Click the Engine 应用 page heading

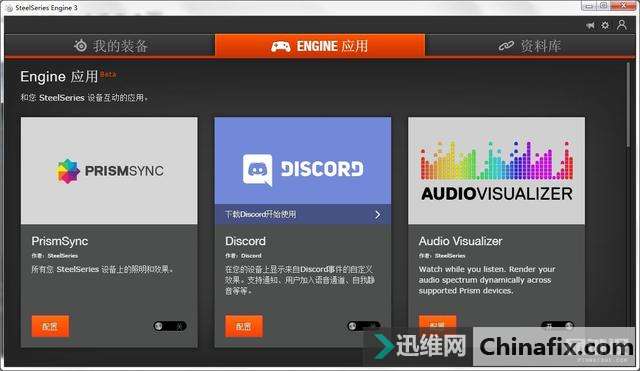[59, 76]
